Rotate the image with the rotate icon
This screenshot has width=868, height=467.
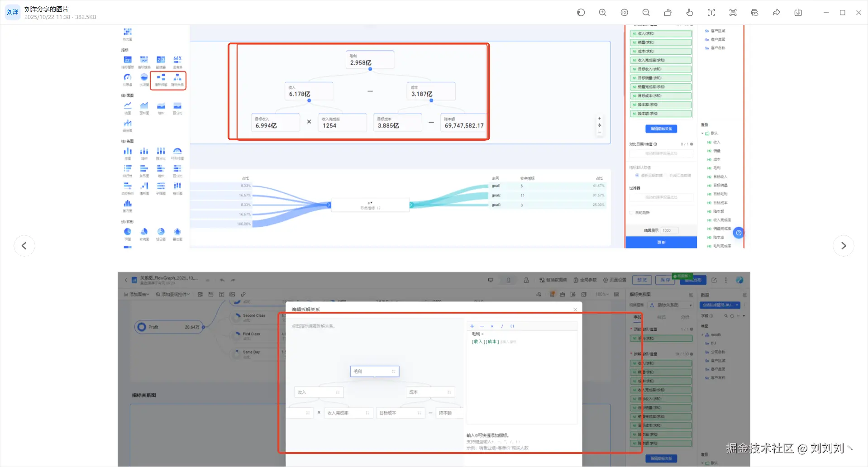[x=668, y=13]
